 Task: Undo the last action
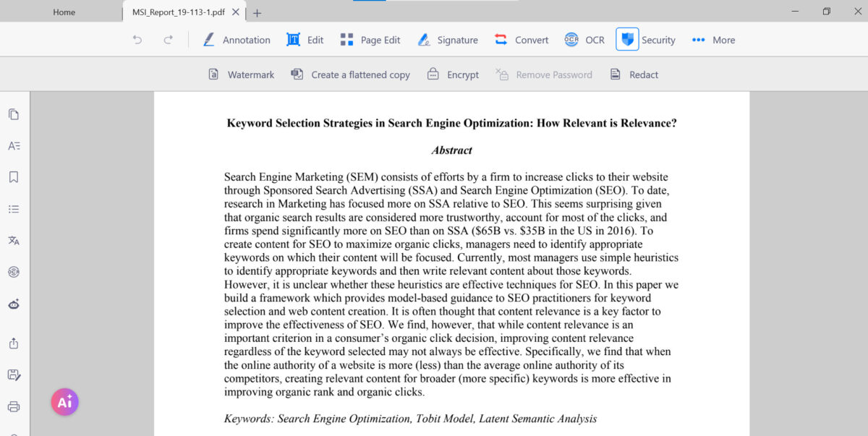pyautogui.click(x=137, y=40)
